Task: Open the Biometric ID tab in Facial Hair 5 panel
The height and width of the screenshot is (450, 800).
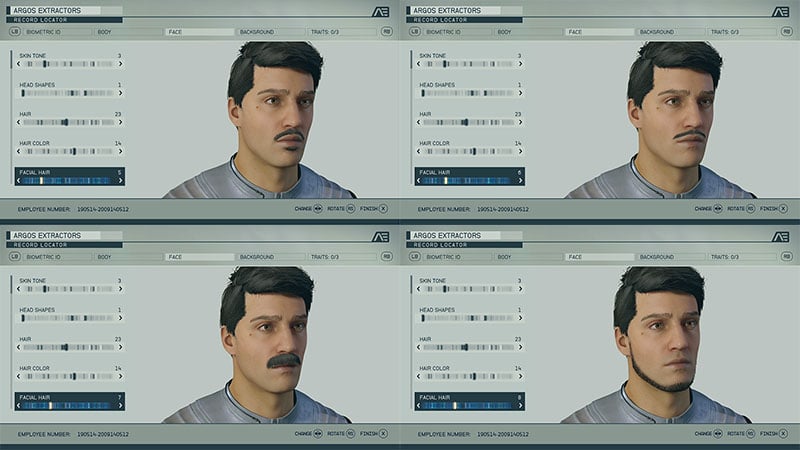Action: click(56, 32)
